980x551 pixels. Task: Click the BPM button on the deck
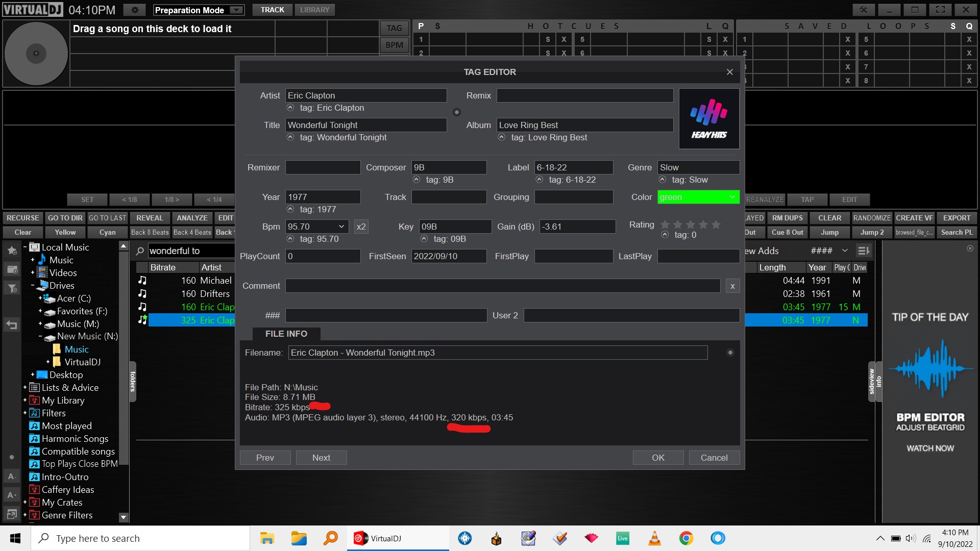tap(394, 45)
